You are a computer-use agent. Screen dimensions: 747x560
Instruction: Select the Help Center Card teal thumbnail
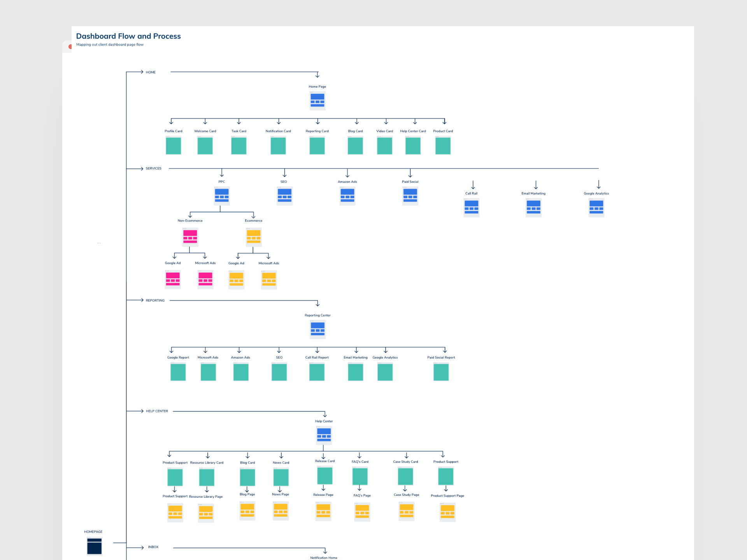413,145
